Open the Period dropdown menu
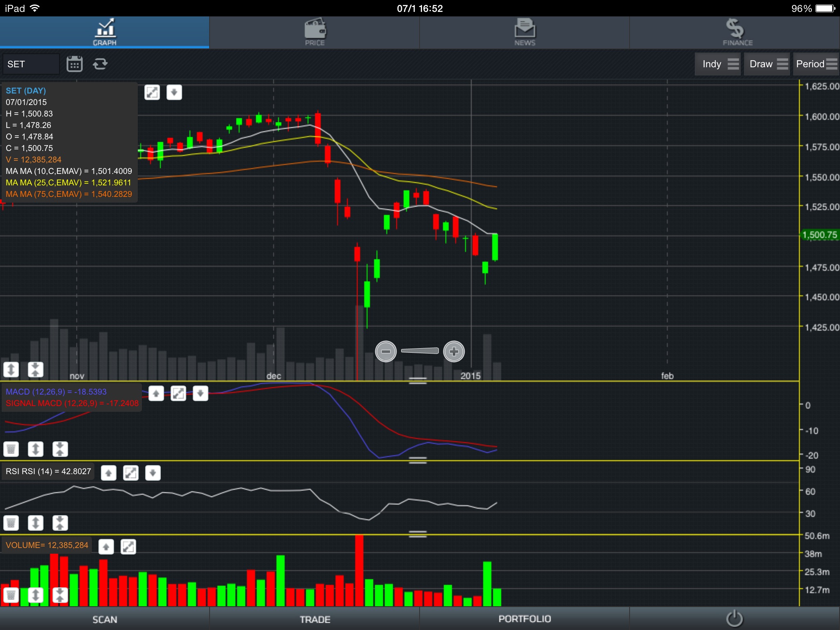The image size is (840, 630). [816, 64]
